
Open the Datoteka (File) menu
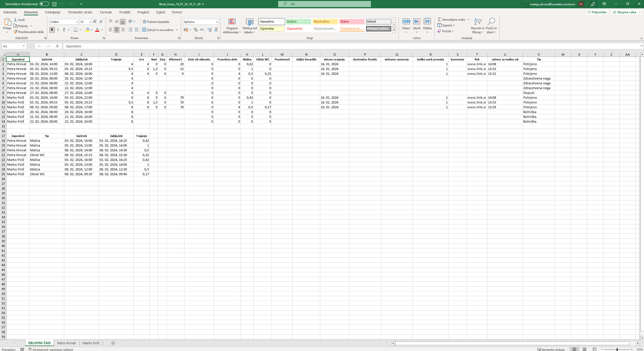(10, 12)
